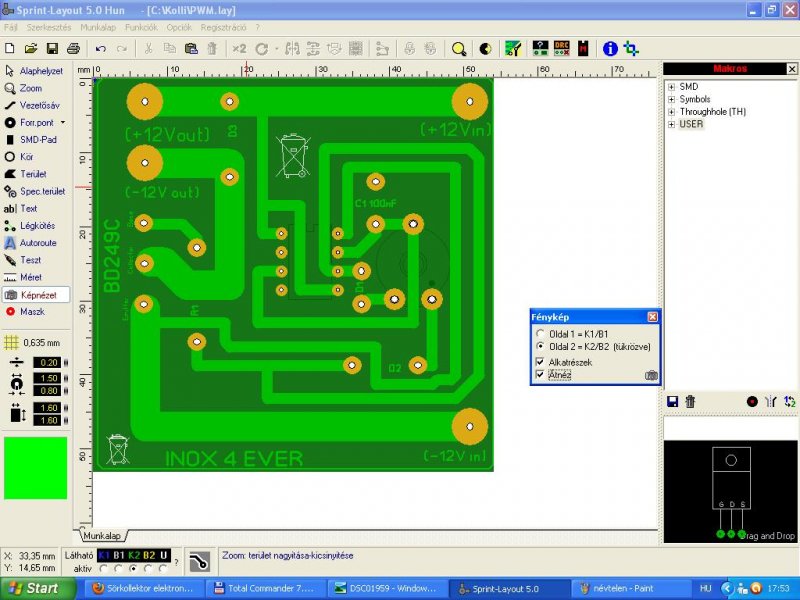Set B2 as active layer radio
The image size is (800, 600).
coord(148,568)
